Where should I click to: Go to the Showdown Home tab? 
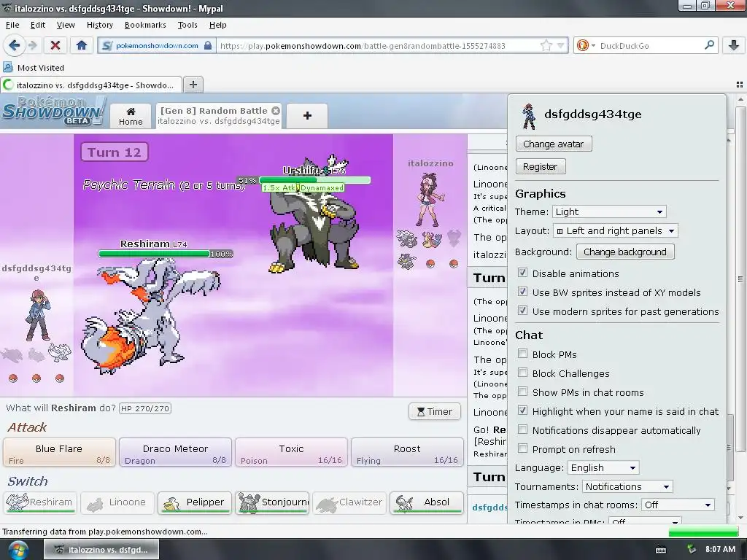point(131,116)
